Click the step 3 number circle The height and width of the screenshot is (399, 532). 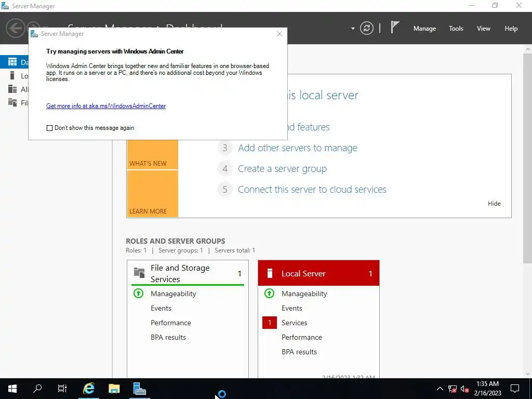point(224,148)
